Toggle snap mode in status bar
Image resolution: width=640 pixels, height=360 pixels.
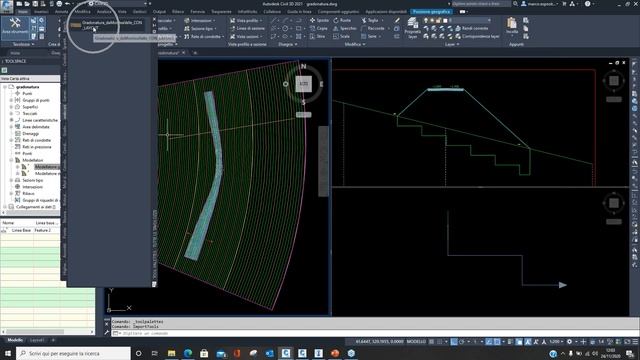(x=440, y=342)
